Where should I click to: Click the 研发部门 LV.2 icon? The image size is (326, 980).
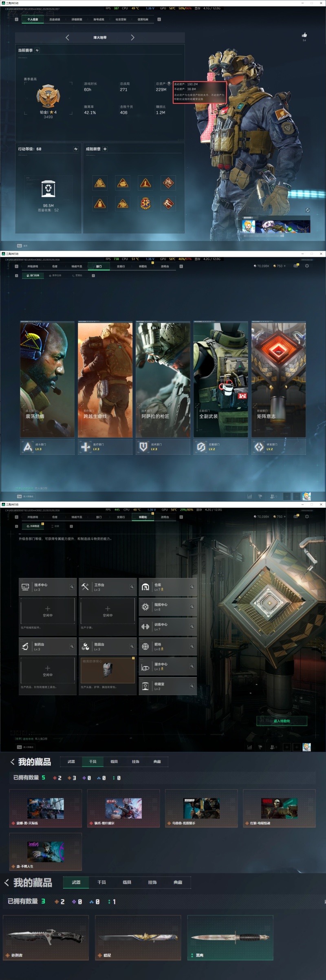(x=259, y=447)
